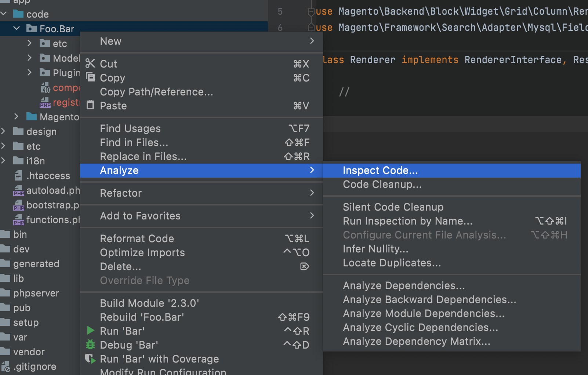The height and width of the screenshot is (375, 588).
Task: Click the Copy icon in context menu
Action: pos(90,77)
